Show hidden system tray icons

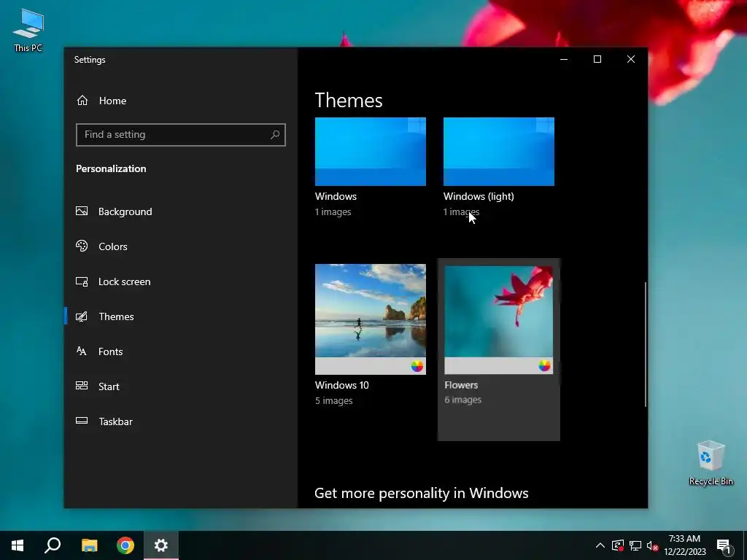click(600, 545)
